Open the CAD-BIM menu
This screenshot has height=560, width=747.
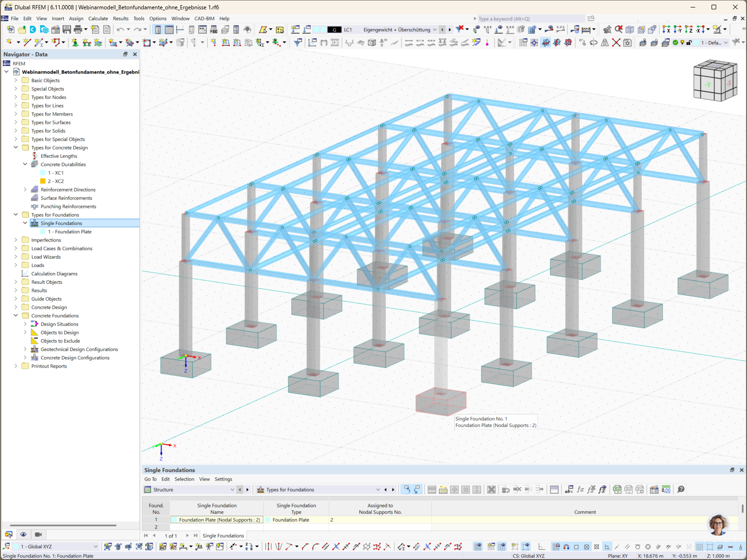click(204, 19)
